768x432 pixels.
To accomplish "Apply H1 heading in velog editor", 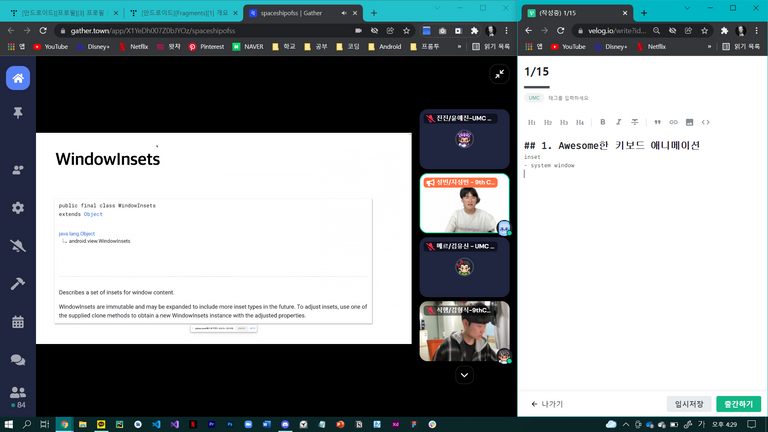I will (532, 122).
